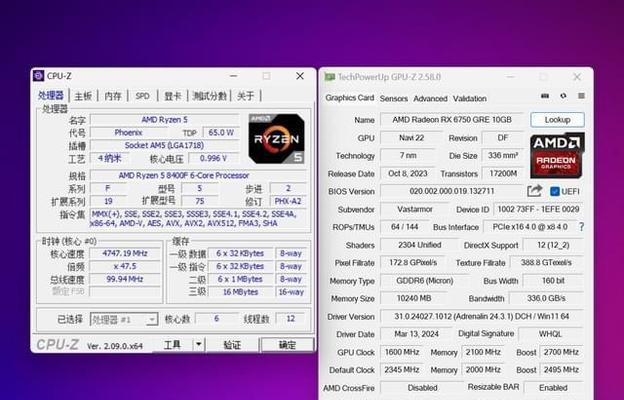The width and height of the screenshot is (624, 400).
Task: Open the 处理器 #1 selection dropdown
Action: pyautogui.click(x=124, y=319)
